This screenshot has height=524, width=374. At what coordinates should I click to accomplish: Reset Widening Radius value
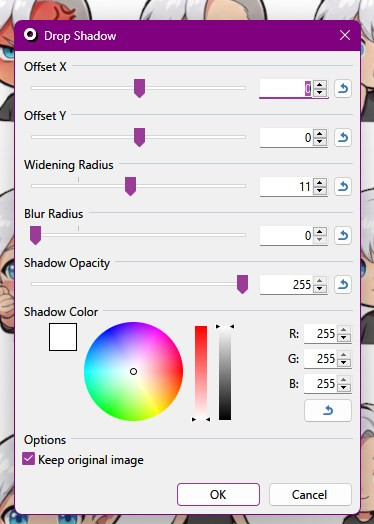point(343,186)
